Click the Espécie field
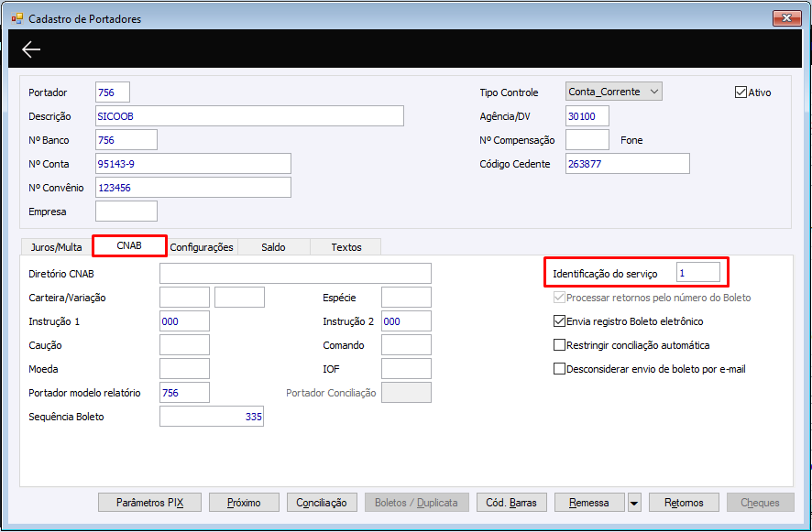 coord(407,297)
